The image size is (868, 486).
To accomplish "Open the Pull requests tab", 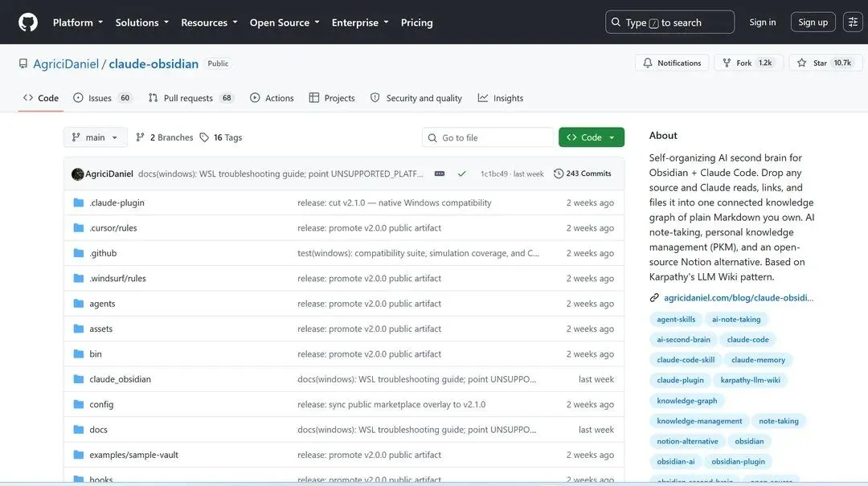I will coord(191,98).
